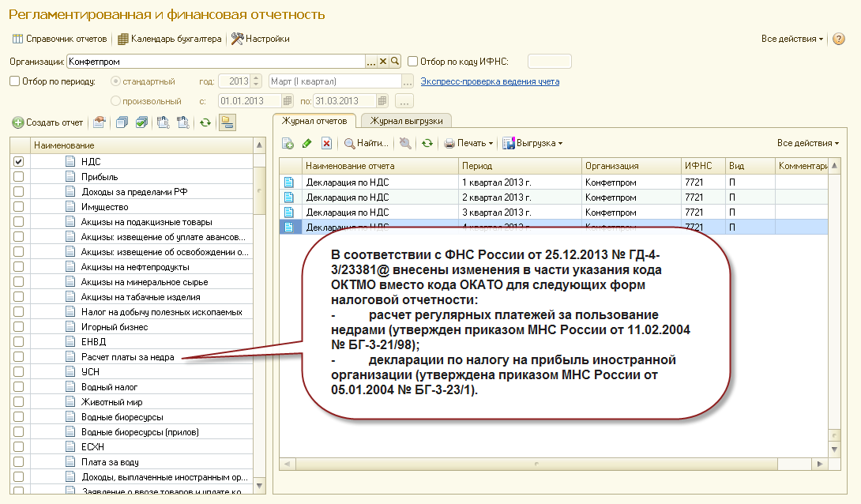Image resolution: width=861 pixels, height=504 pixels.
Task: Click the Период column header
Action: 520,166
